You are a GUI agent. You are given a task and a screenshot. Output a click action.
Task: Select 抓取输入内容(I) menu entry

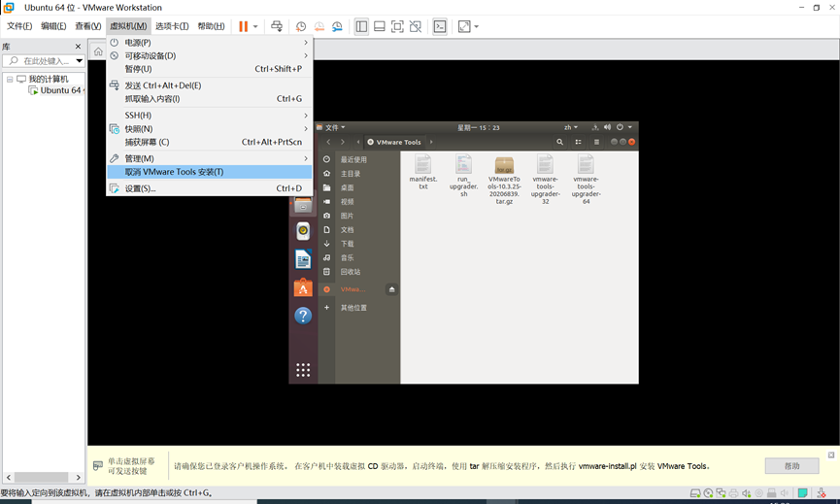pyautogui.click(x=210, y=98)
